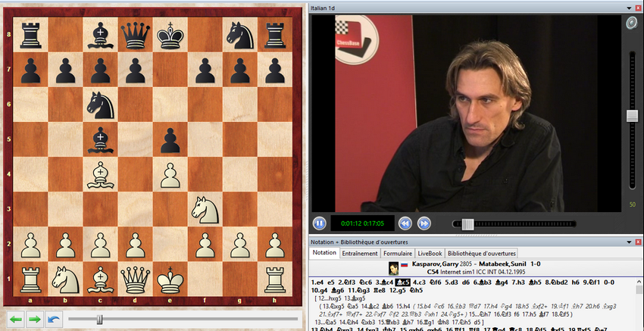Screen dimensions: 644x331
Task: Switch to the Entraînement tab
Action: click(x=359, y=253)
